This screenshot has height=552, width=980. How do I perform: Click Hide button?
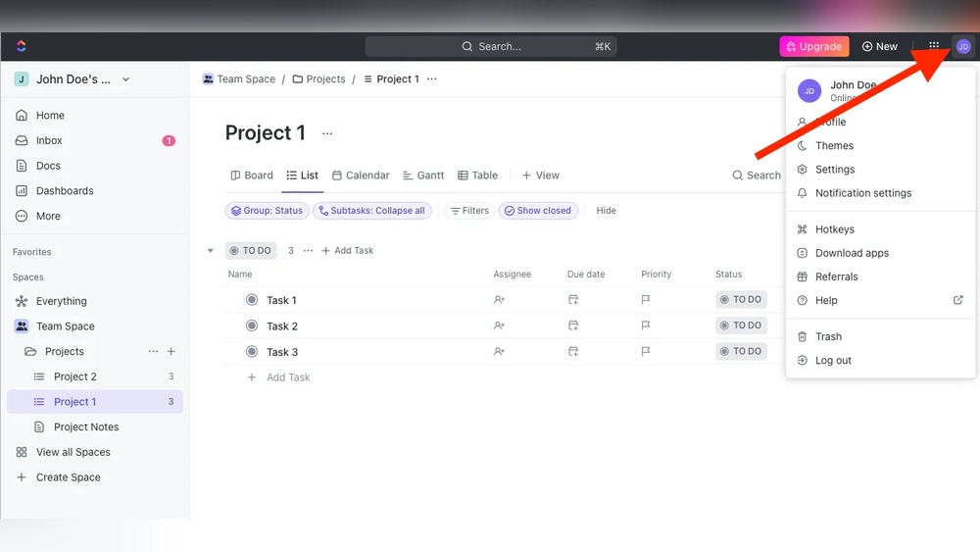[607, 211]
